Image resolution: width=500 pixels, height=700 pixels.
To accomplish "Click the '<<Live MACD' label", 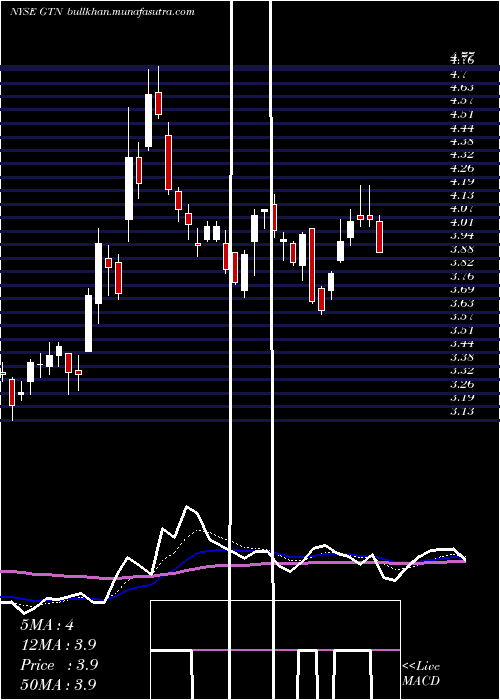I will click(421, 674).
